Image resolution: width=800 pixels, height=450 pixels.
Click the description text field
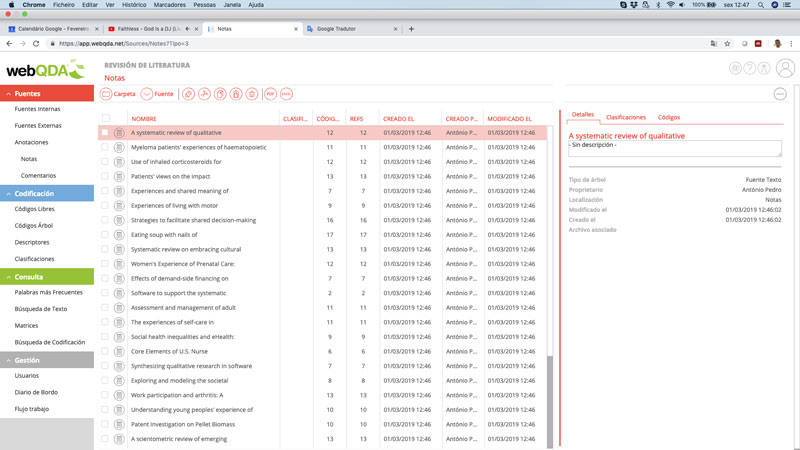pos(674,148)
